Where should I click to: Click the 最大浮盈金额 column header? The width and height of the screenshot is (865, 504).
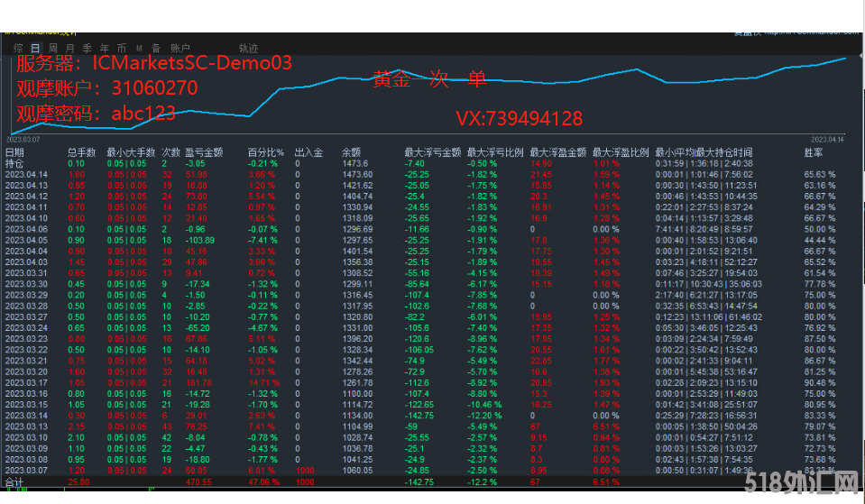point(558,152)
